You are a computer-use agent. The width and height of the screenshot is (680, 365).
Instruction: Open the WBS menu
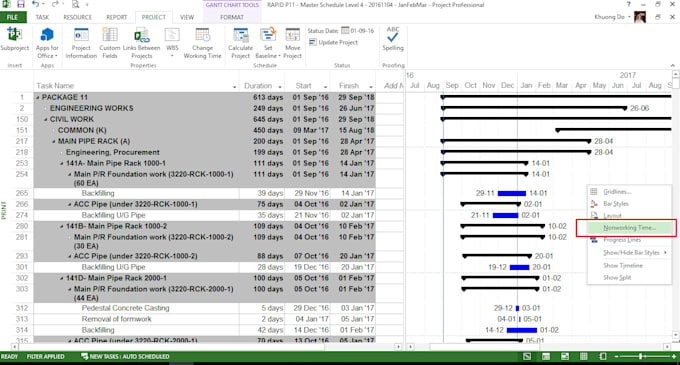[172, 42]
